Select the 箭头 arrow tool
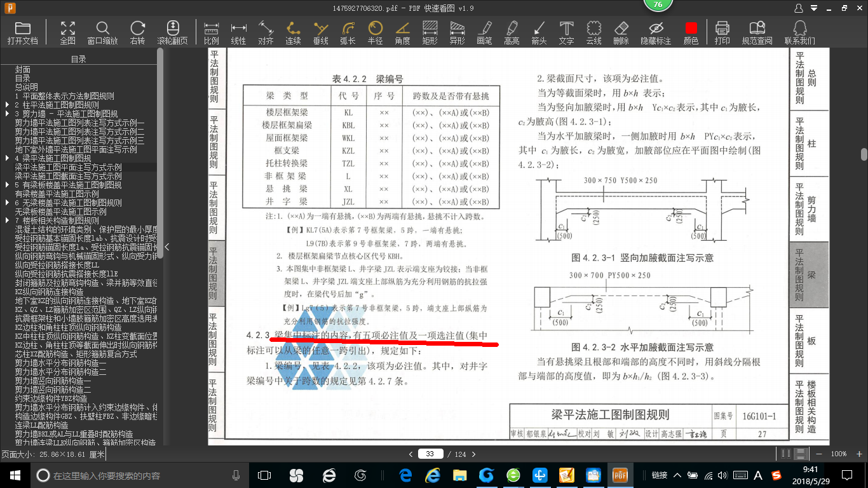Viewport: 868px width, 488px height. coord(539,32)
